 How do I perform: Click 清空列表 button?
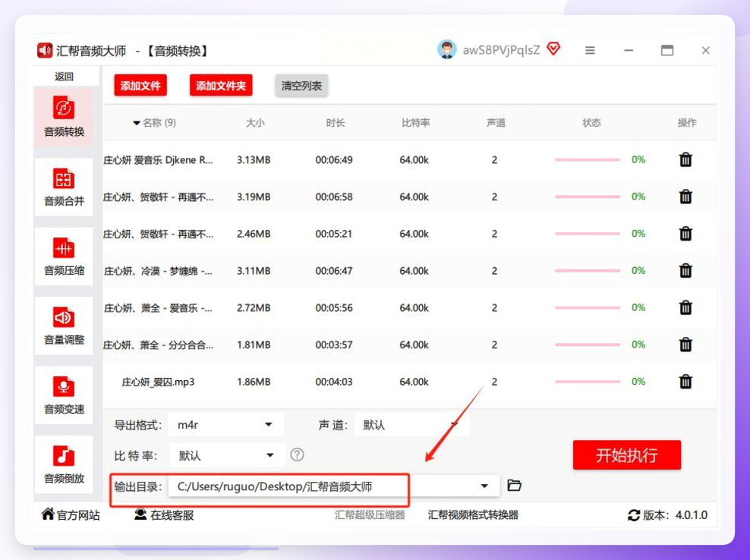tap(301, 86)
